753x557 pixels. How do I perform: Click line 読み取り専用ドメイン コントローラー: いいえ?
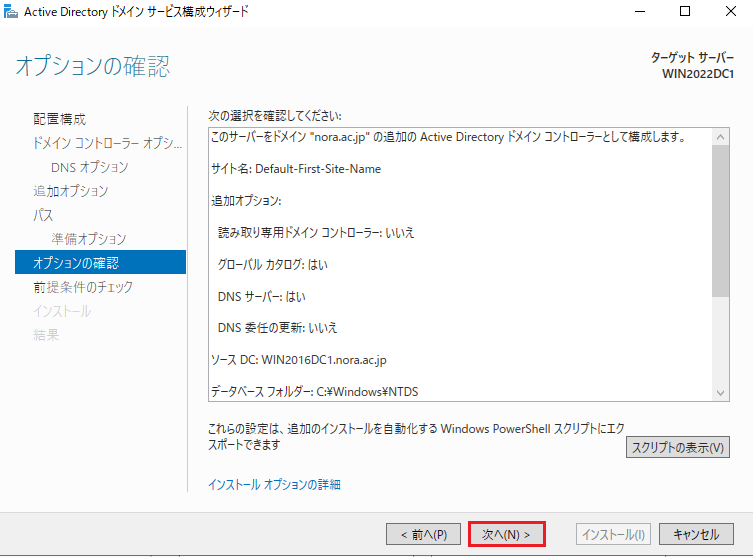point(316,233)
